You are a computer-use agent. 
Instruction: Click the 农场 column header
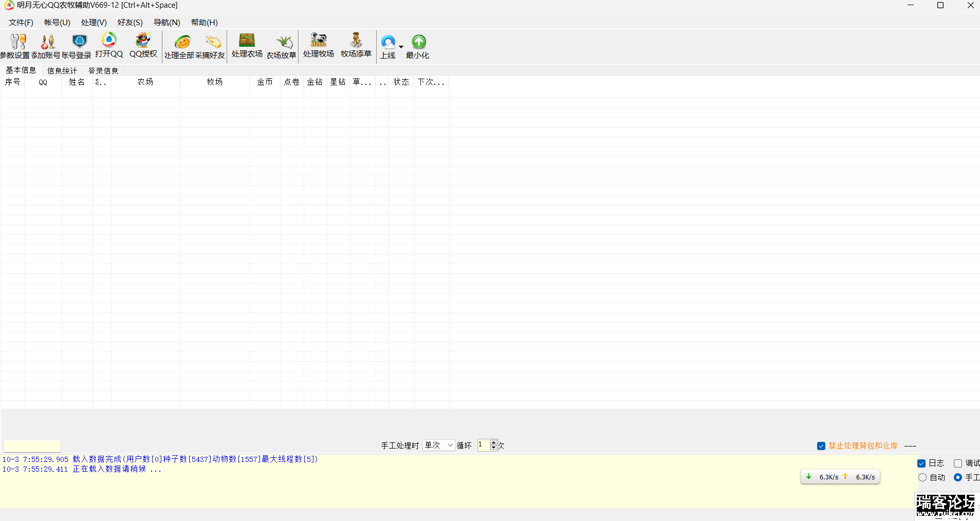pyautogui.click(x=145, y=82)
